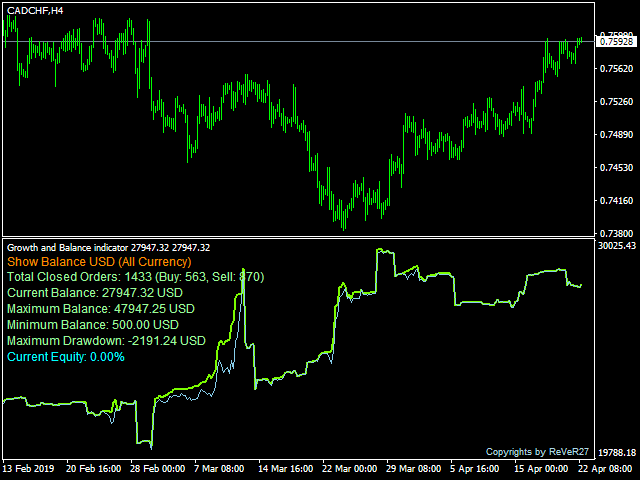Click the 7 Mar 08:00 time axis label
Image resolution: width=640 pixels, height=480 pixels.
(219, 469)
